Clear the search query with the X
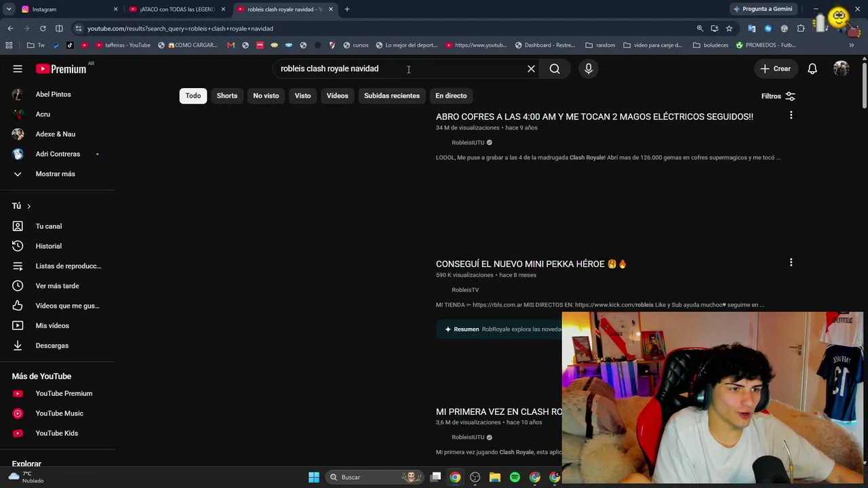 click(531, 68)
